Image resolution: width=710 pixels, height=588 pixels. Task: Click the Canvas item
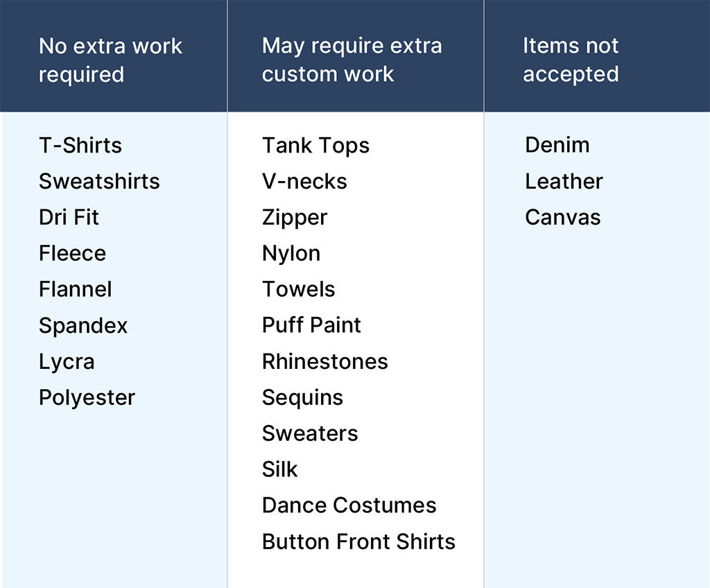click(562, 218)
